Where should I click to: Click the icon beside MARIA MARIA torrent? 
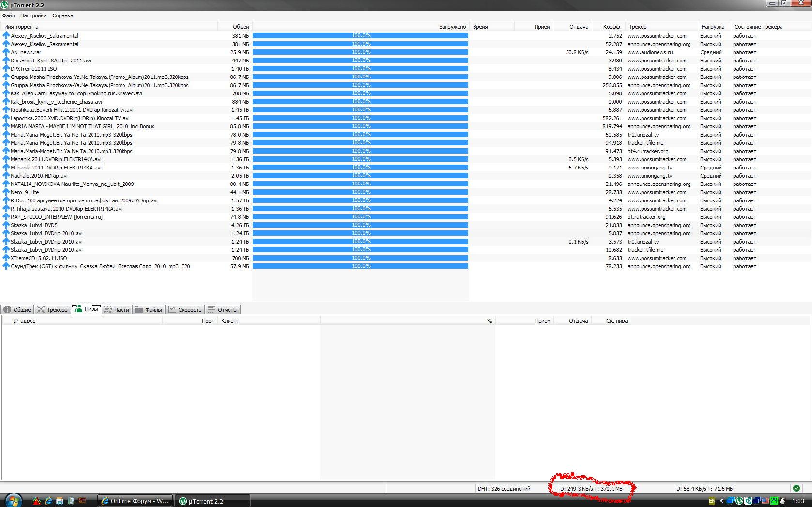(6, 126)
